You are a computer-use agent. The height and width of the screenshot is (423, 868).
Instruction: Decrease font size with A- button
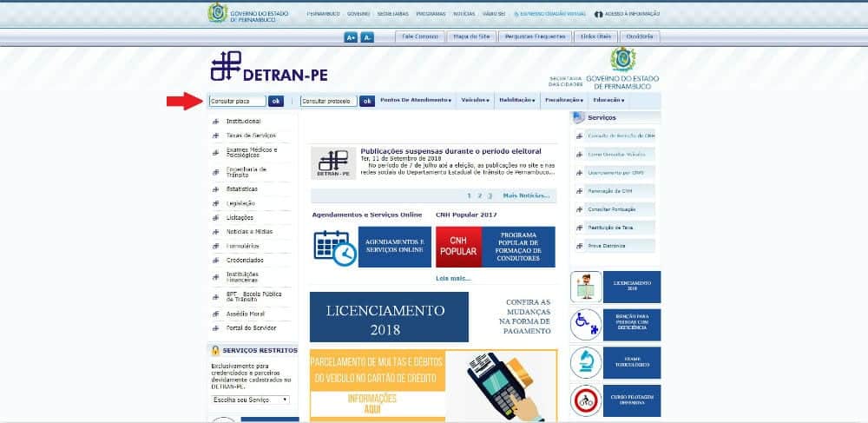tap(367, 37)
